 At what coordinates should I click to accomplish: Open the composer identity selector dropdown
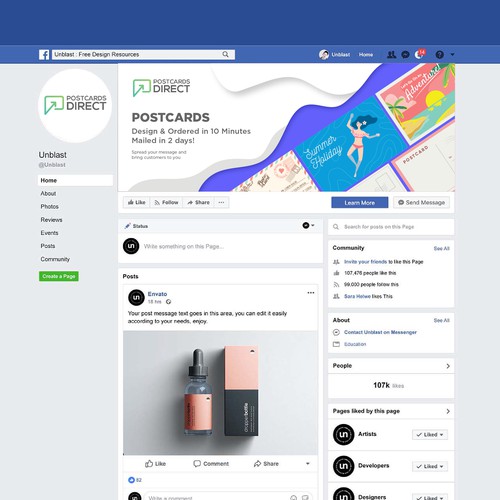tap(308, 226)
